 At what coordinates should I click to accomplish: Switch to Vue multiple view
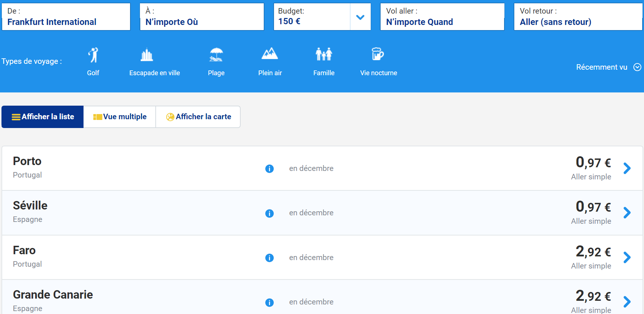[120, 117]
